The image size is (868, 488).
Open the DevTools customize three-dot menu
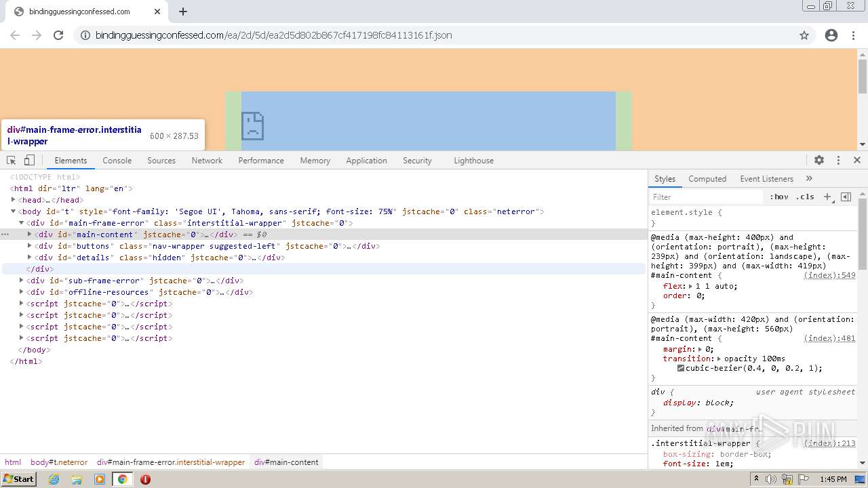pyautogui.click(x=838, y=161)
